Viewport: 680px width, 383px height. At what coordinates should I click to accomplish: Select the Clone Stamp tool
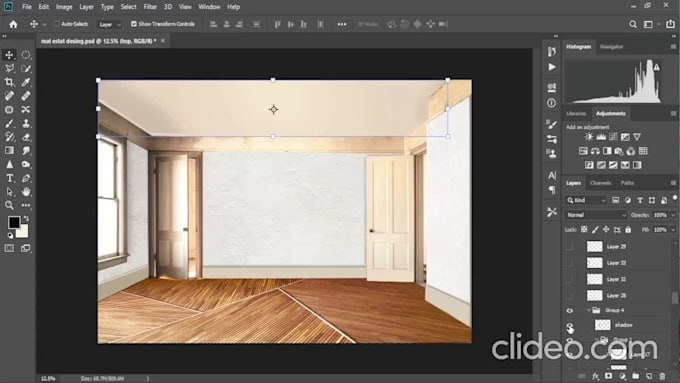(26, 124)
